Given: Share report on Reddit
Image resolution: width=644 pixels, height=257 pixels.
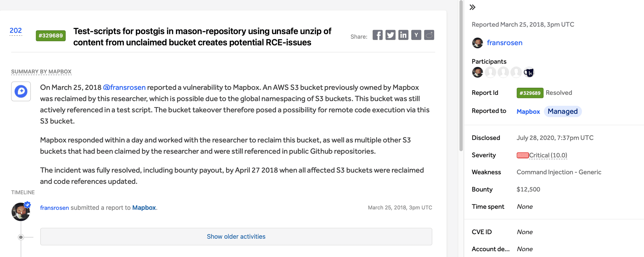Looking at the screenshot, I should [x=429, y=35].
